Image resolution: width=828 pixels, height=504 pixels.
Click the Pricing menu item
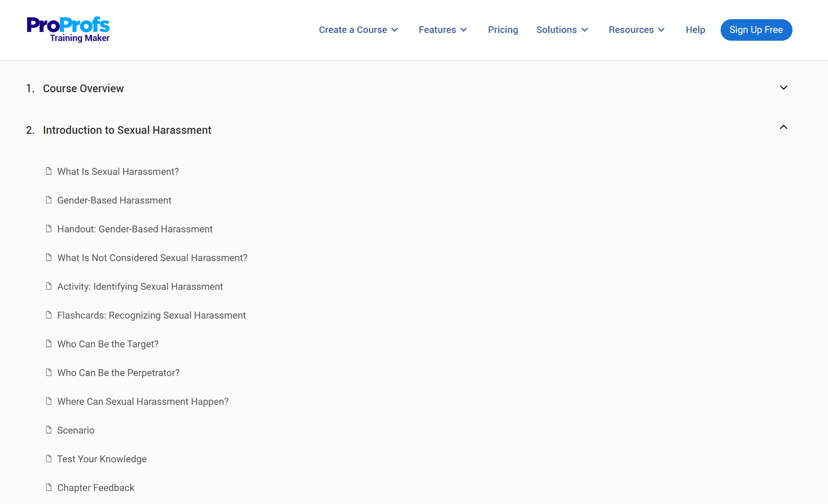point(503,30)
